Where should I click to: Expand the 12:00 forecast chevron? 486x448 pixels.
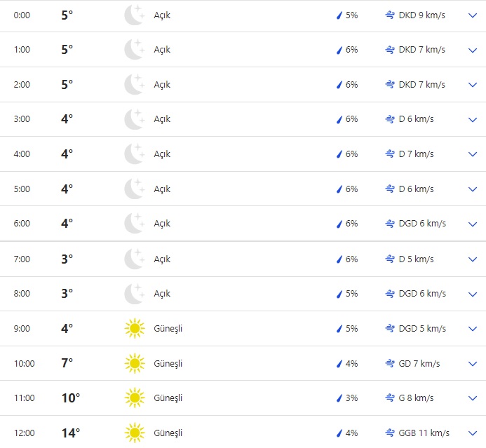[x=472, y=433]
